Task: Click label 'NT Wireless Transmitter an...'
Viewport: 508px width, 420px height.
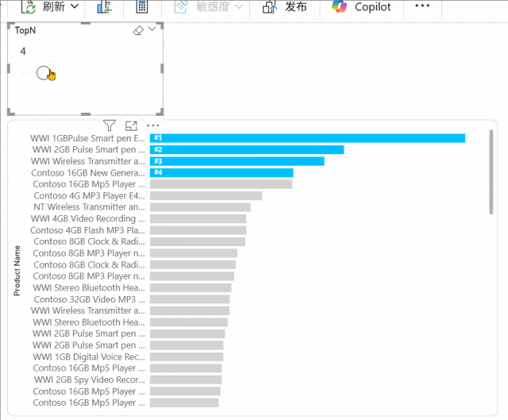Action: [90, 207]
